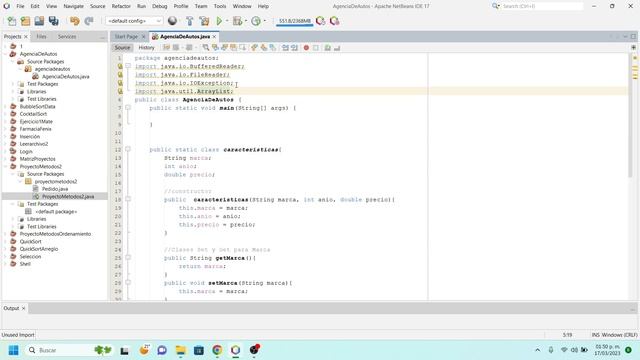Open the Navigate menu

point(73,6)
